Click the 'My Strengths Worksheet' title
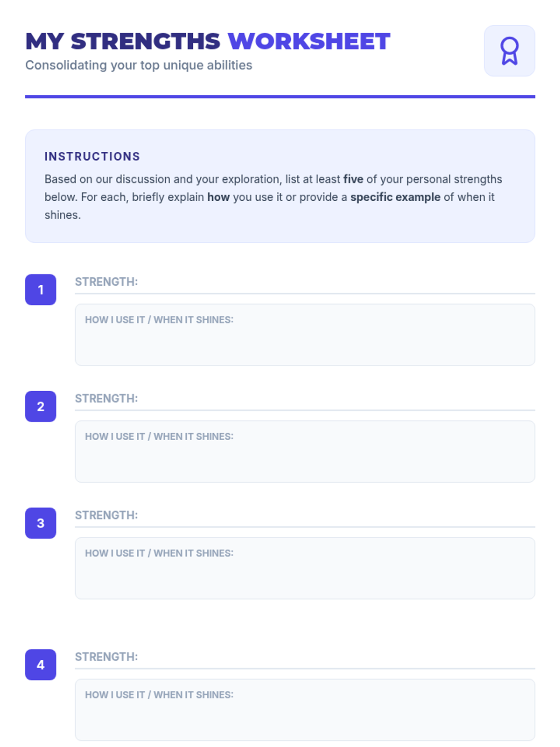The height and width of the screenshot is (747, 560). coord(208,41)
